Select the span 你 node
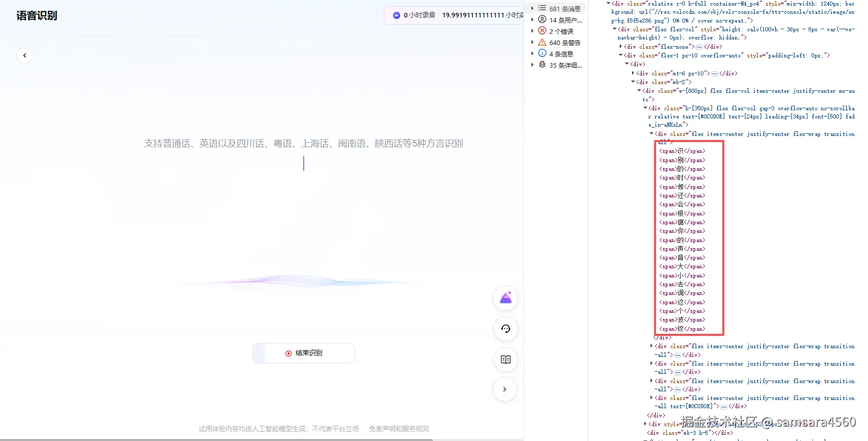 682,231
